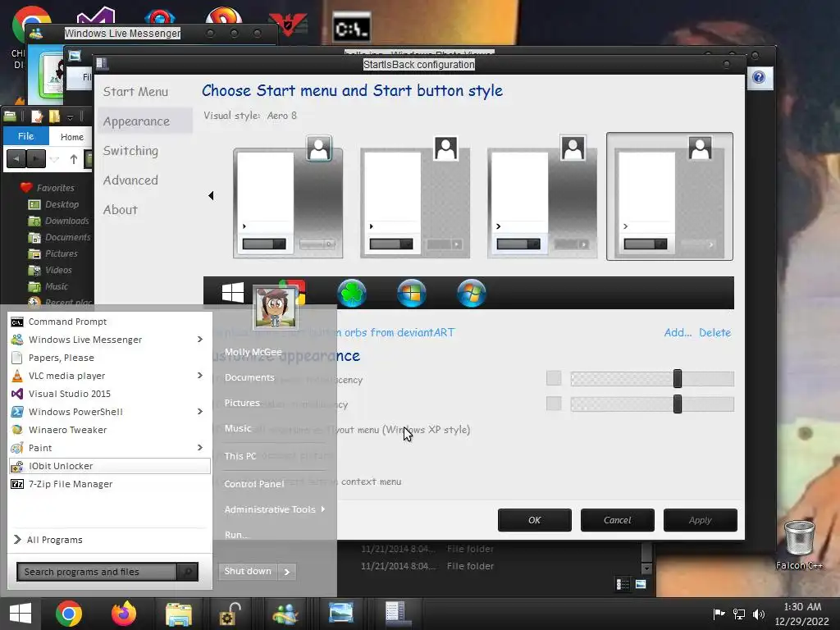Expand Windows Live Messenger jump list arrow

pos(200,339)
